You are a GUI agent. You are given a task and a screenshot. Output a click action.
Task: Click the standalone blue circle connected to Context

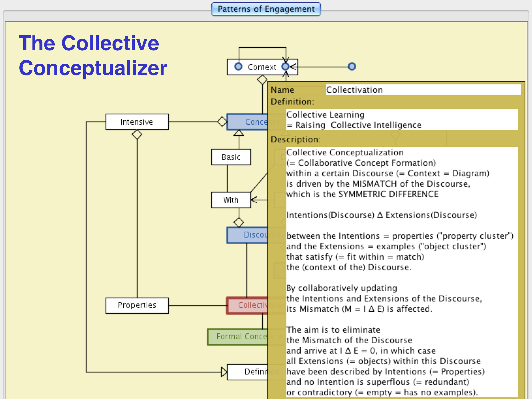click(352, 67)
